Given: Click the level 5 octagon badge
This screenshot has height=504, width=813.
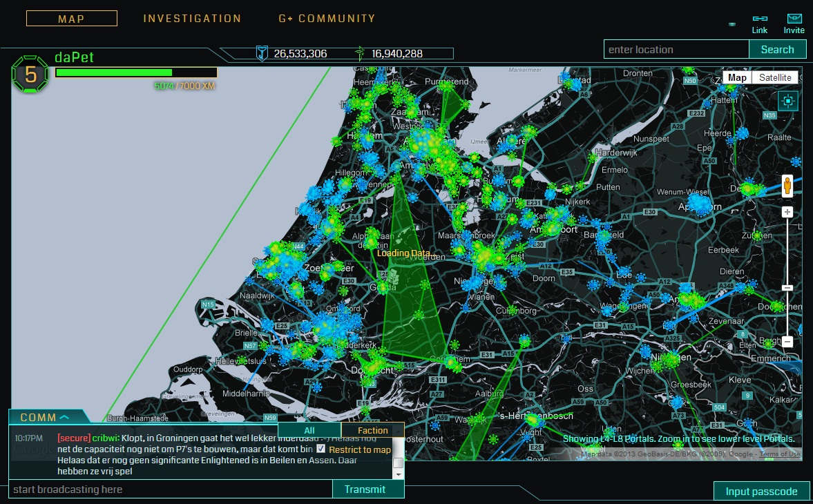Looking at the screenshot, I should point(30,75).
